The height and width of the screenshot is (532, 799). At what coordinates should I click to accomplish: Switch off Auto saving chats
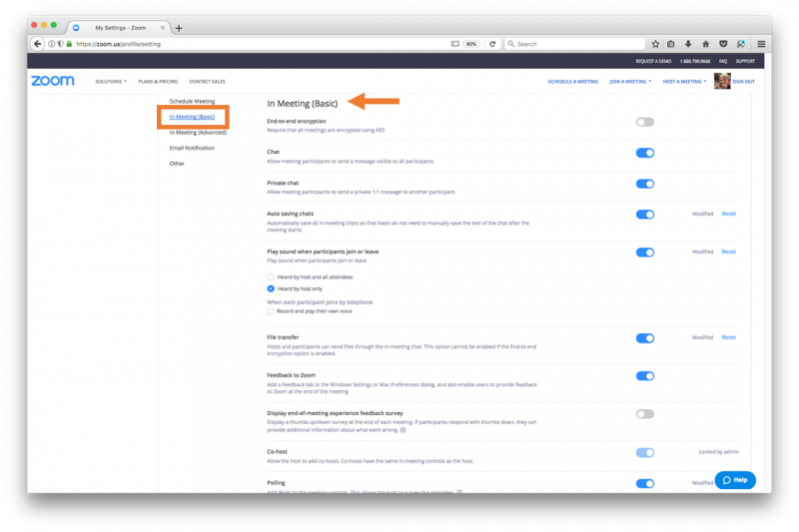[x=644, y=215]
